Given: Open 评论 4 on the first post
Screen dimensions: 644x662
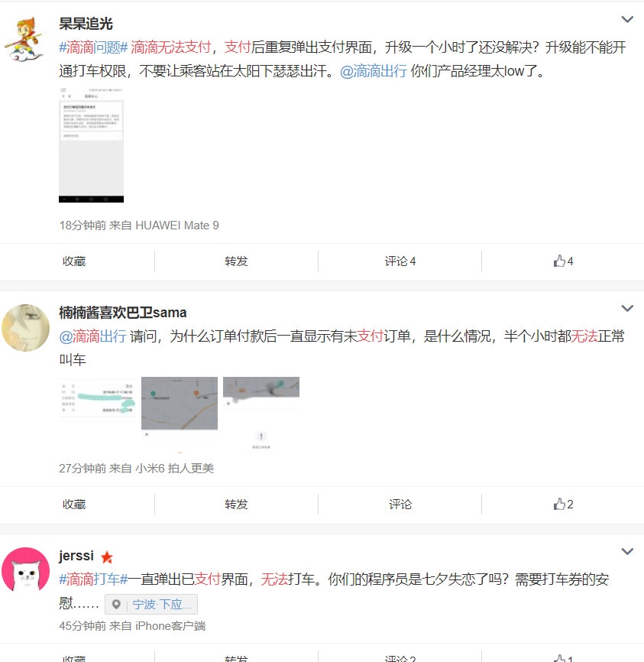Looking at the screenshot, I should tap(400, 261).
